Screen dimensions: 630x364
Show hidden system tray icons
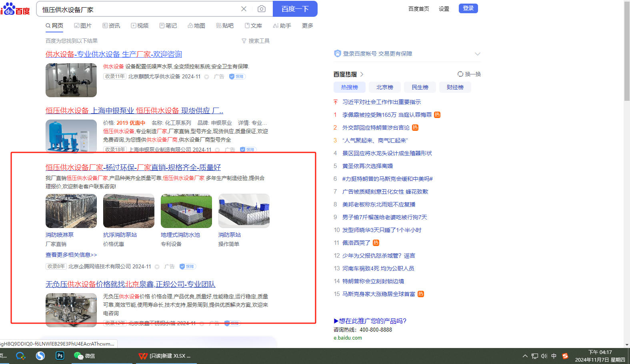(525, 356)
